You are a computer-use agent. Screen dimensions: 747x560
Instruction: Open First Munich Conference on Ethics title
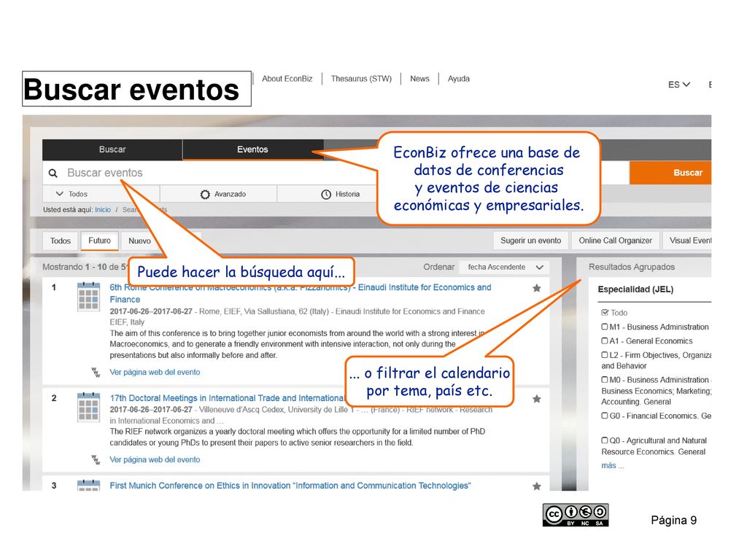pos(290,486)
